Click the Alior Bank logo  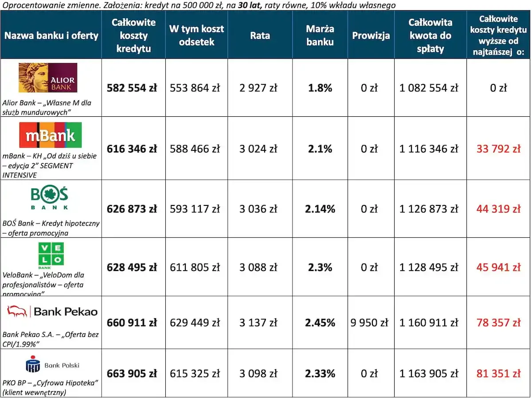click(x=48, y=78)
